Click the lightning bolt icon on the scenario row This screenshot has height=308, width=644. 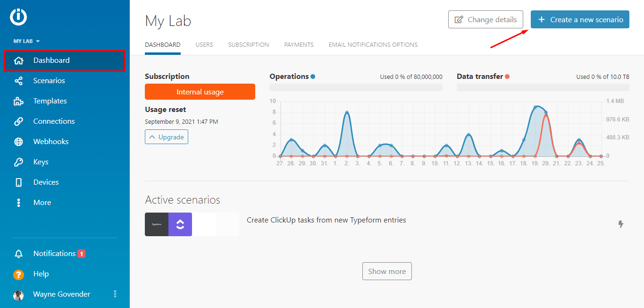(621, 224)
